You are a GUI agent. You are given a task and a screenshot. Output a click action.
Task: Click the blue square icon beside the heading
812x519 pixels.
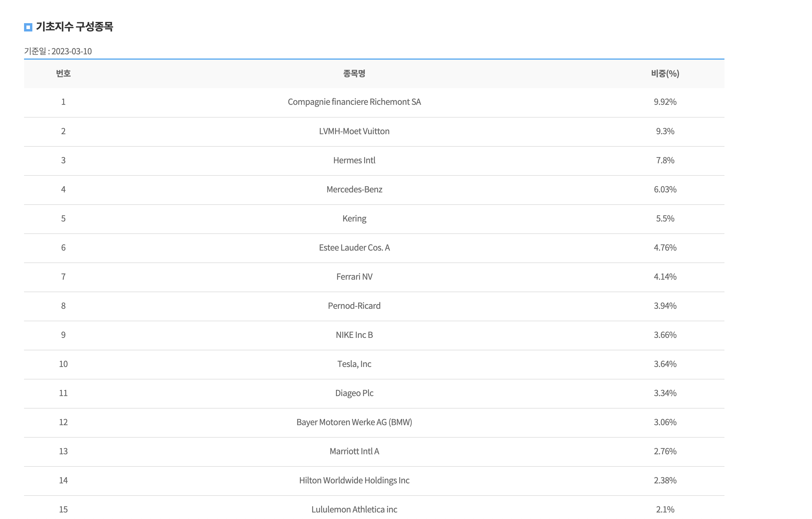28,27
